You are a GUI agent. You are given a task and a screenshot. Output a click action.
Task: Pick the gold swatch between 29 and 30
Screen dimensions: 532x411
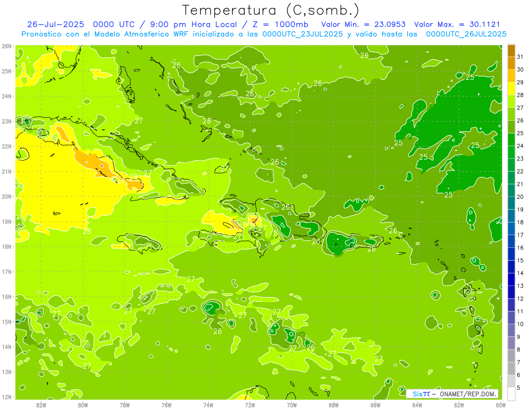pos(511,76)
